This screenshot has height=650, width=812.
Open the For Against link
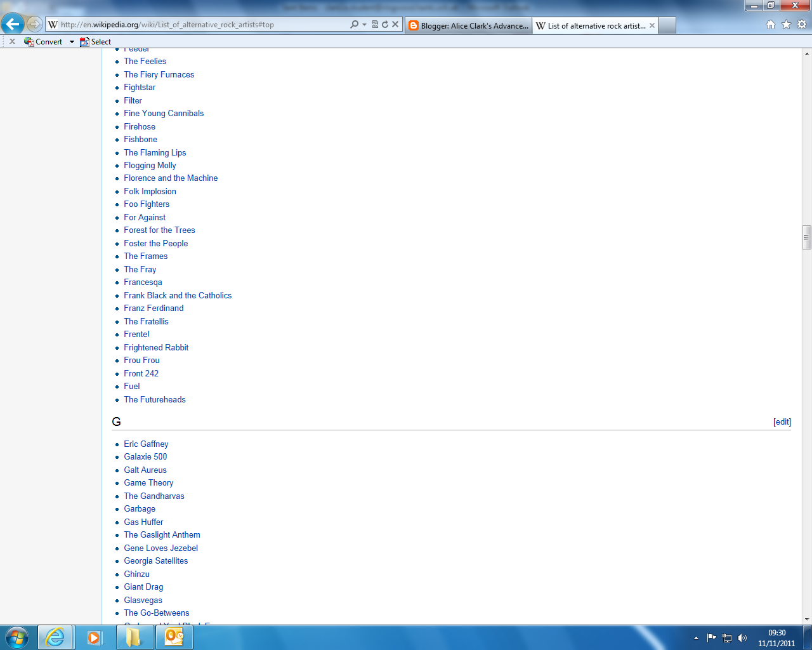click(145, 217)
